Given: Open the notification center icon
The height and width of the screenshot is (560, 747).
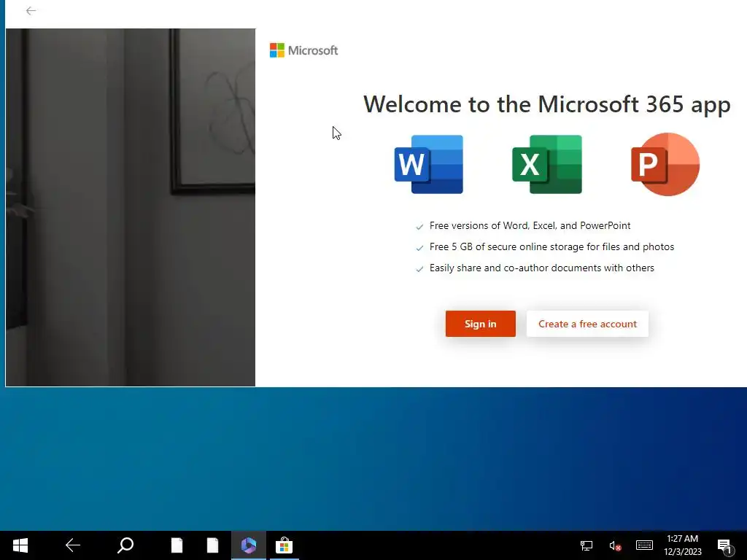Looking at the screenshot, I should (724, 546).
